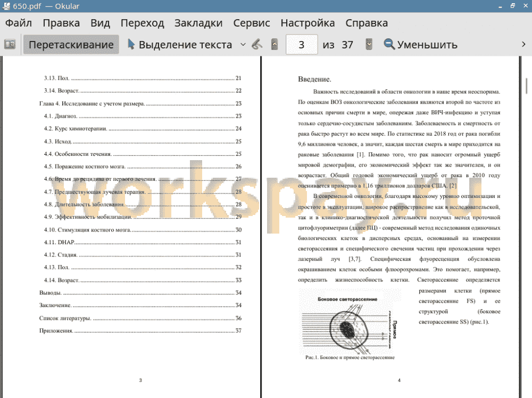This screenshot has height=398, width=532.
Task: Select contents entry '4.14. Возраст.'
Action: coord(143,280)
